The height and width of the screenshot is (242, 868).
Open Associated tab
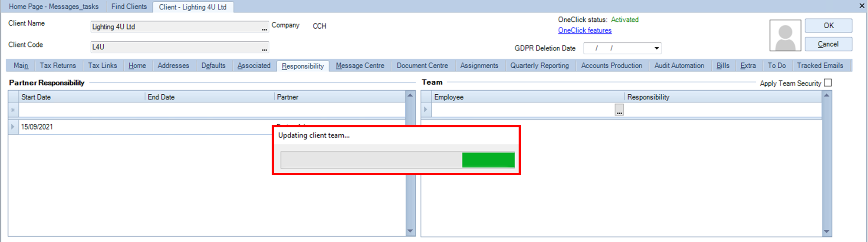click(254, 66)
